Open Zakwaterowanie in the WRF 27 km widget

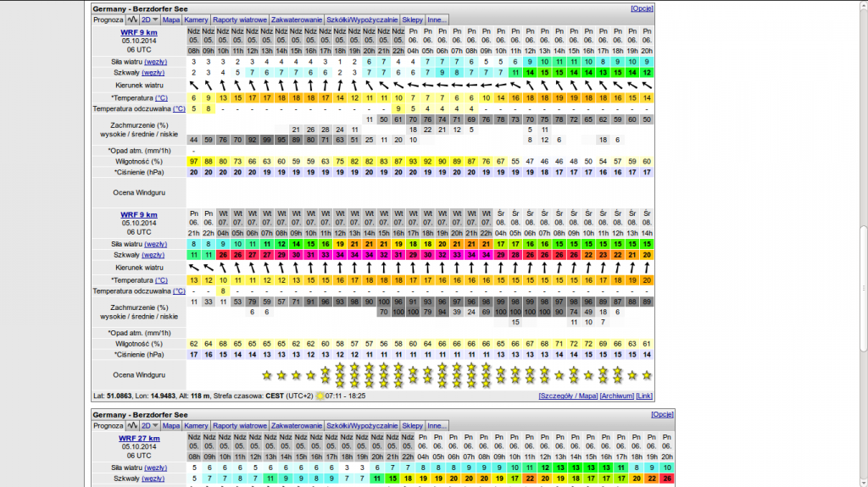point(296,425)
